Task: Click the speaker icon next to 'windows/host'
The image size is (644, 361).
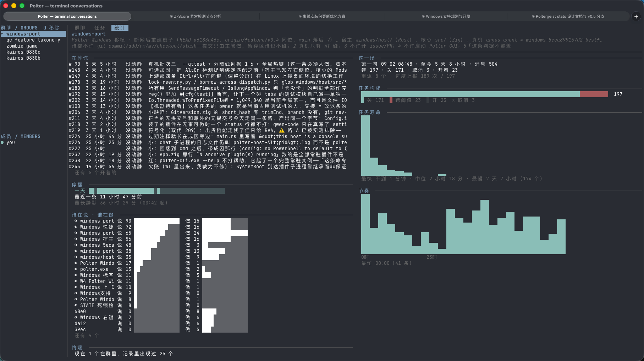Action: coord(76,257)
